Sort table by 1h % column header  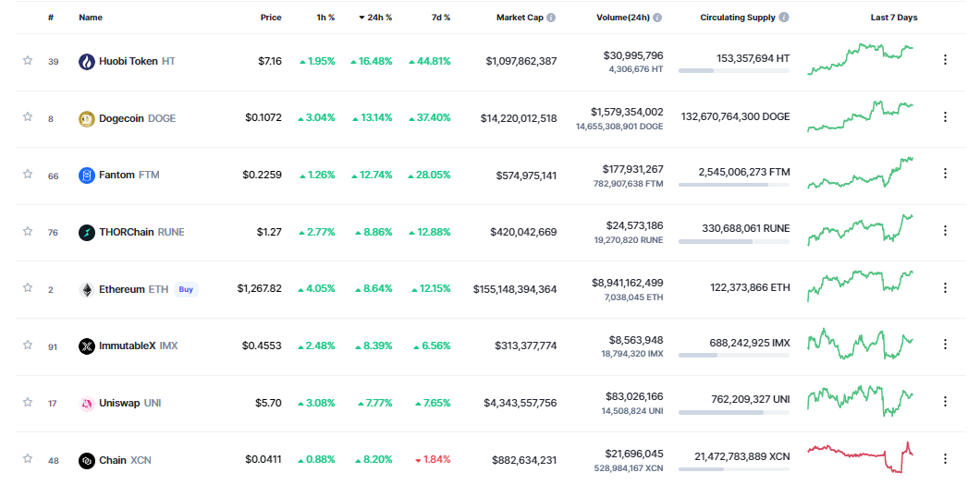pos(325,18)
